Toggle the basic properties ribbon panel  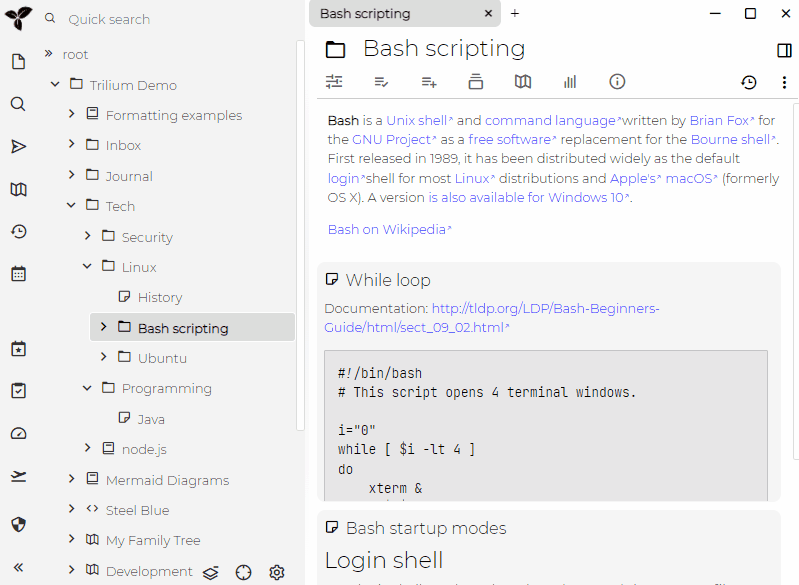(334, 82)
